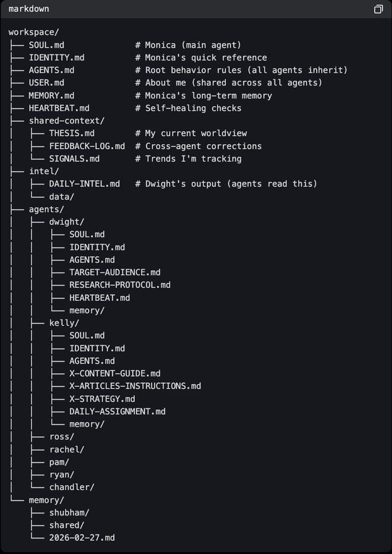
Task: Click the markdown language label
Action: pyautogui.click(x=29, y=9)
